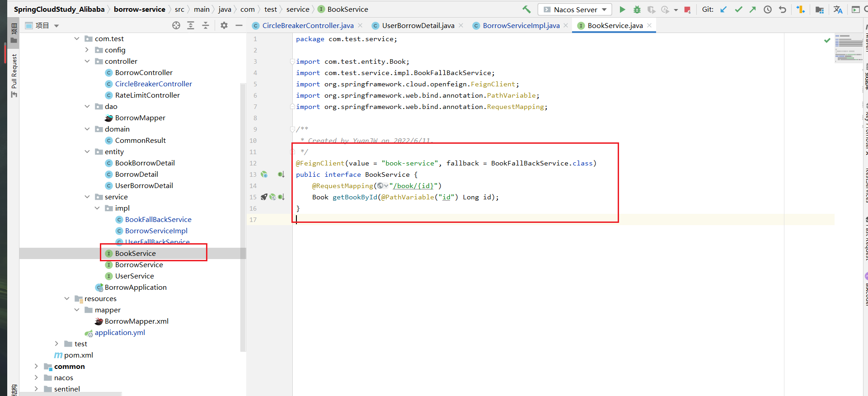Select BookBorrowDetail entity
The width and height of the screenshot is (868, 396).
pos(145,163)
